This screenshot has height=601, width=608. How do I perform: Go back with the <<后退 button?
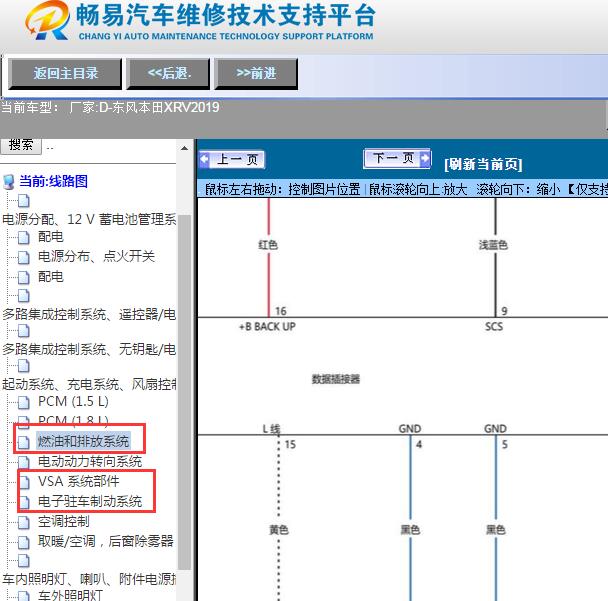pyautogui.click(x=168, y=74)
